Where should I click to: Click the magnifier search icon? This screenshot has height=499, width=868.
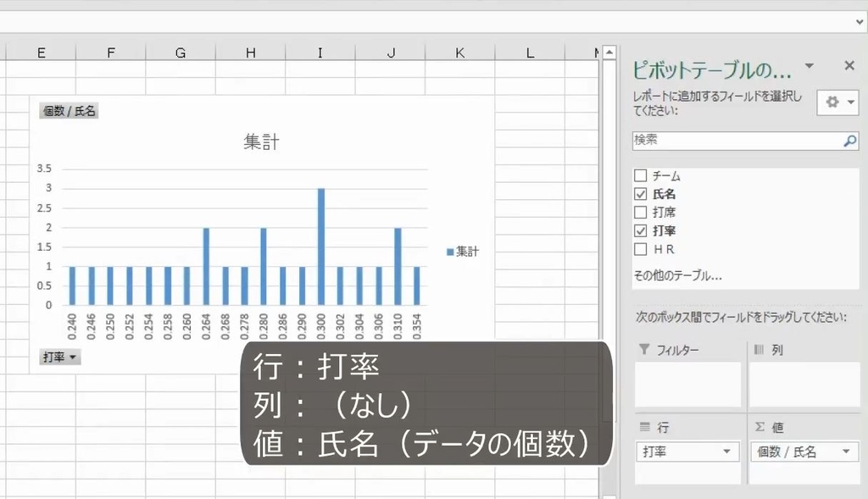coord(849,141)
